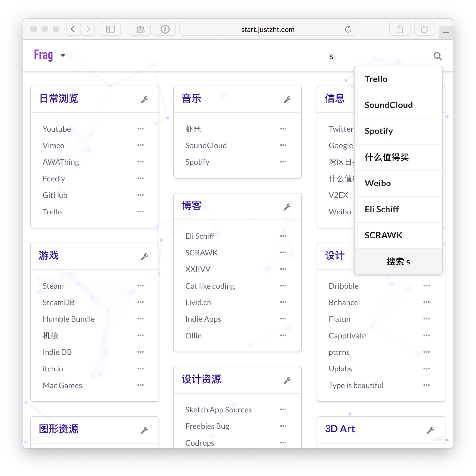This screenshot has width=476, height=476.
Task: Open three-dot options for Feedly
Action: click(140, 178)
